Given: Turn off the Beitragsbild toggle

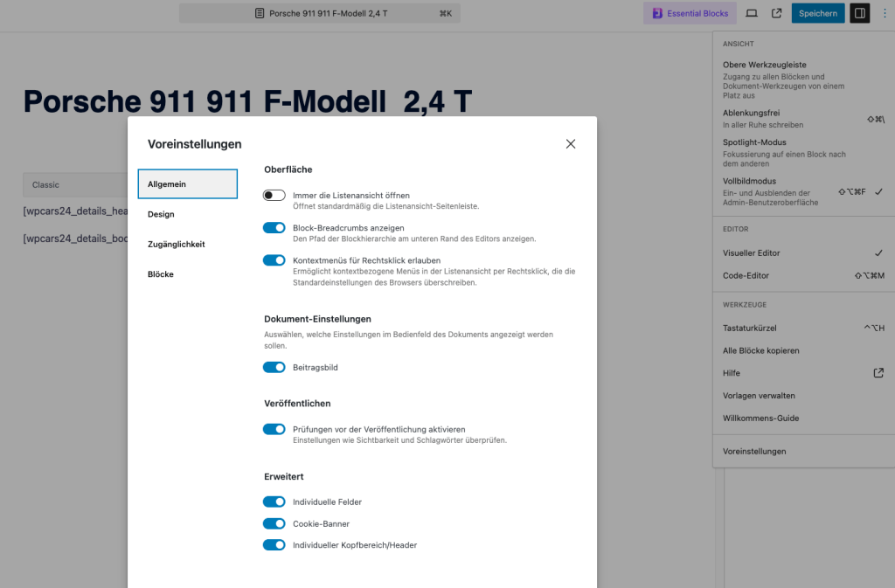Looking at the screenshot, I should coord(274,368).
